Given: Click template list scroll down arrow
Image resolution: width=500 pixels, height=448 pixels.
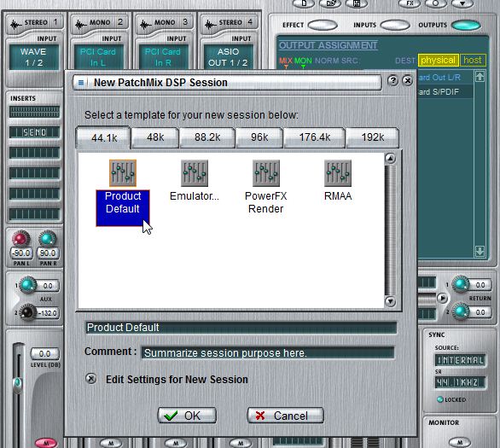Looking at the screenshot, I should coord(390,301).
